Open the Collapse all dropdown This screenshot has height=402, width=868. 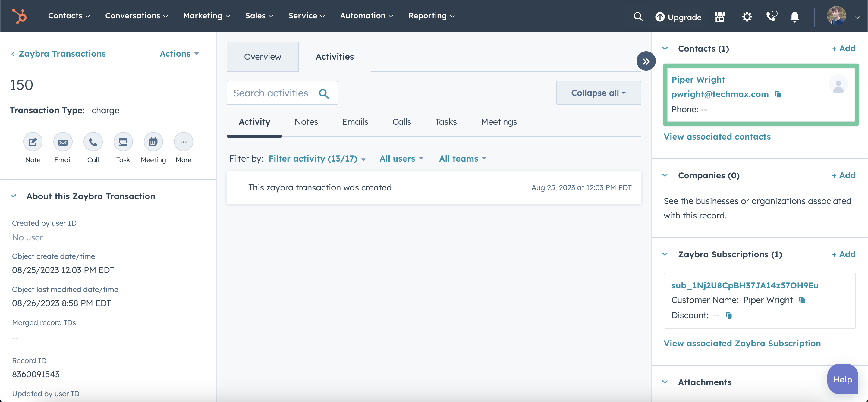(x=599, y=93)
